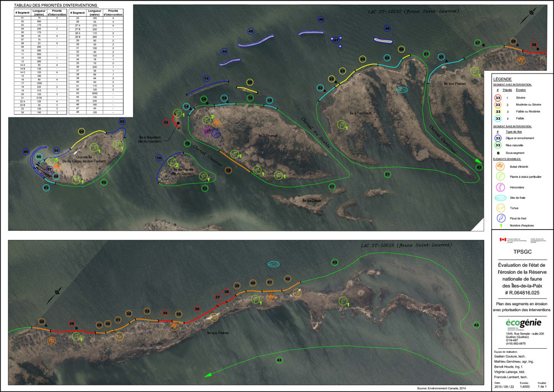Click yellow segment marker 24
Viewport: 554px width, 392px height.
click(362, 59)
